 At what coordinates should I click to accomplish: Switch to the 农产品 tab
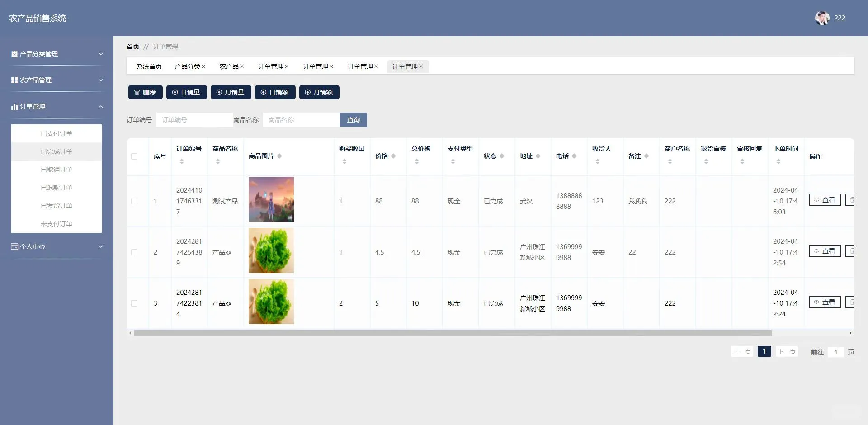(229, 66)
